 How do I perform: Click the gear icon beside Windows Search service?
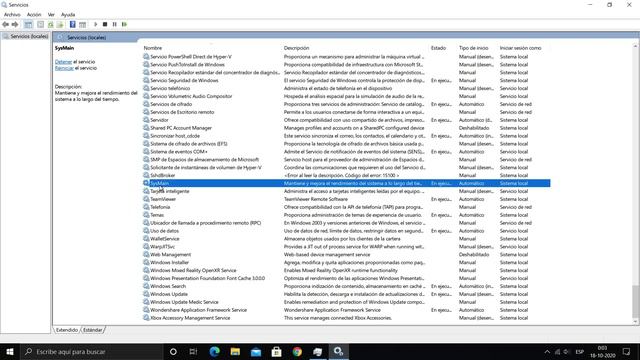146,286
